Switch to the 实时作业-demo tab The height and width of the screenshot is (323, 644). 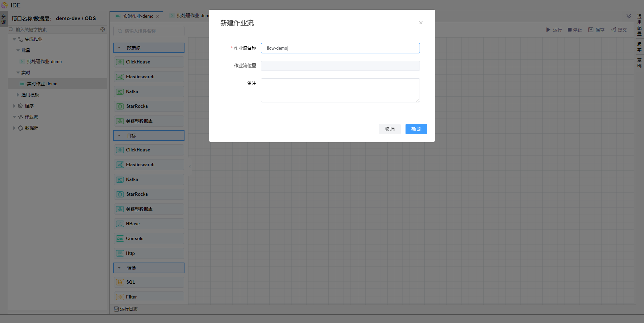pyautogui.click(x=138, y=16)
